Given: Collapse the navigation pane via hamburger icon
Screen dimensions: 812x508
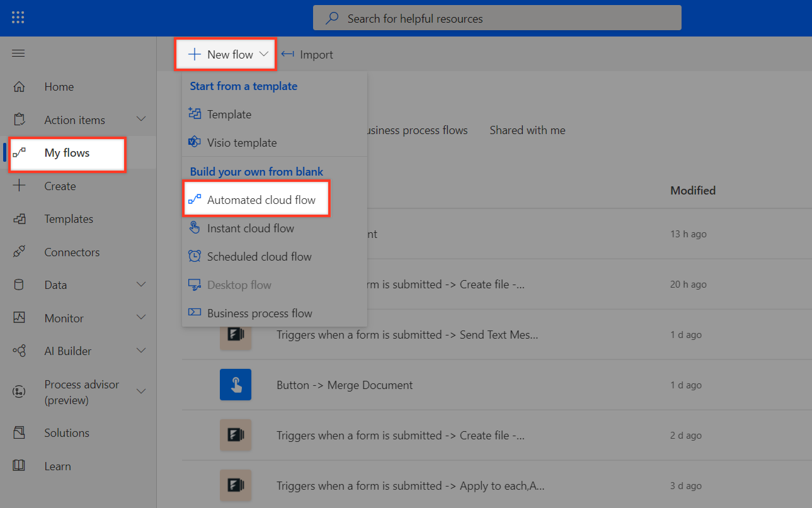Looking at the screenshot, I should point(18,53).
